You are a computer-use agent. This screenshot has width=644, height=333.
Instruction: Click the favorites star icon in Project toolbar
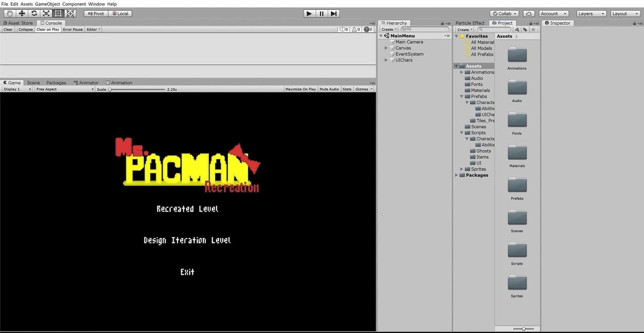pyautogui.click(x=533, y=29)
